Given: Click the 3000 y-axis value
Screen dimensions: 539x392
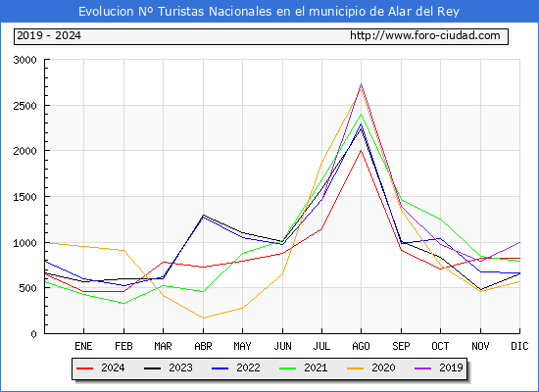Looking at the screenshot, I should click(x=24, y=60).
